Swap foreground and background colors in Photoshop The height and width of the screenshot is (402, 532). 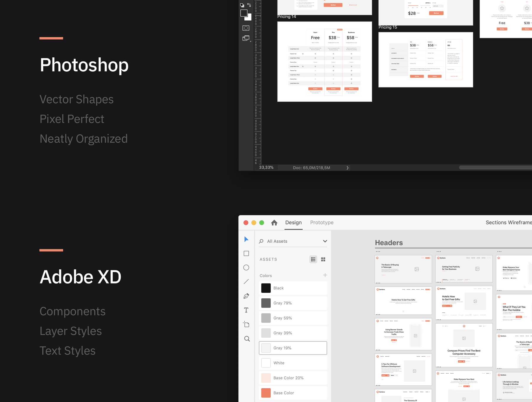(249, 5)
